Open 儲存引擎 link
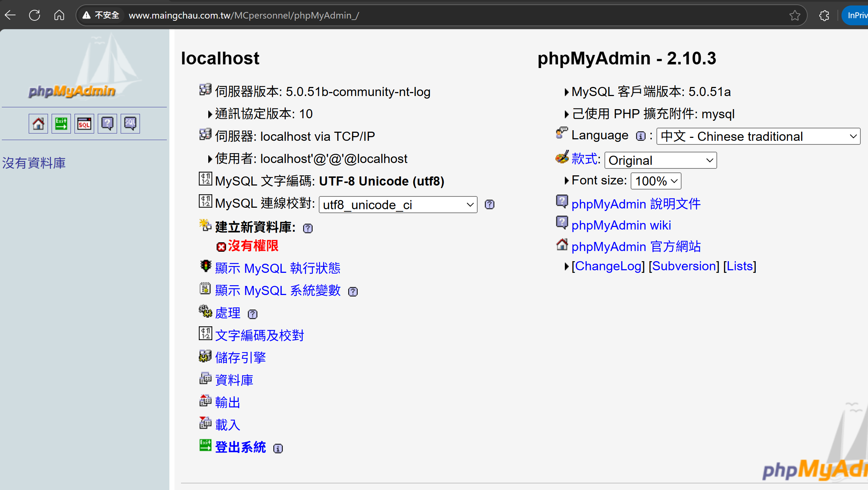This screenshot has width=868, height=490. [241, 358]
